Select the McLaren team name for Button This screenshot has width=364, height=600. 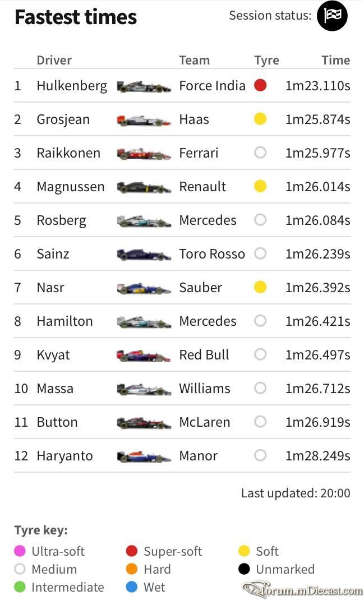(205, 422)
